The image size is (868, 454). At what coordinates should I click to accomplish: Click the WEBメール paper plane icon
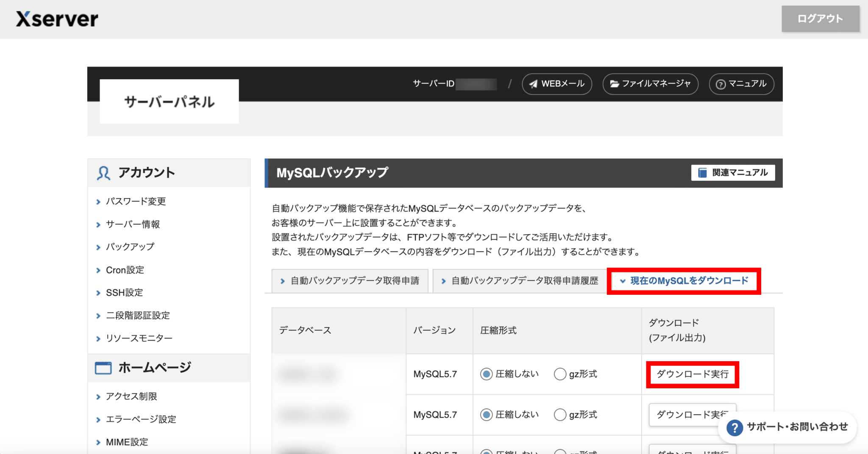click(x=534, y=84)
